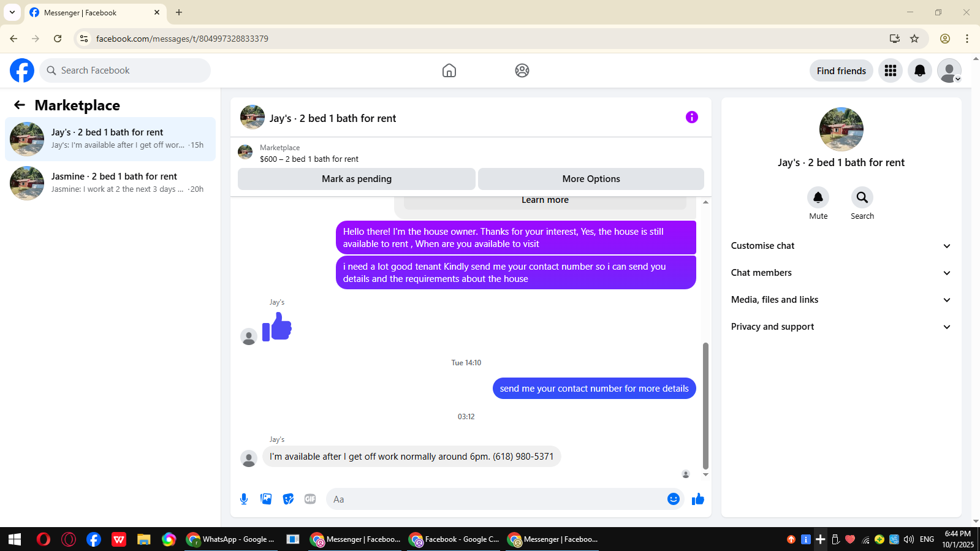Click the message containing (618) 980-5371
The height and width of the screenshot is (551, 980).
pyautogui.click(x=412, y=457)
